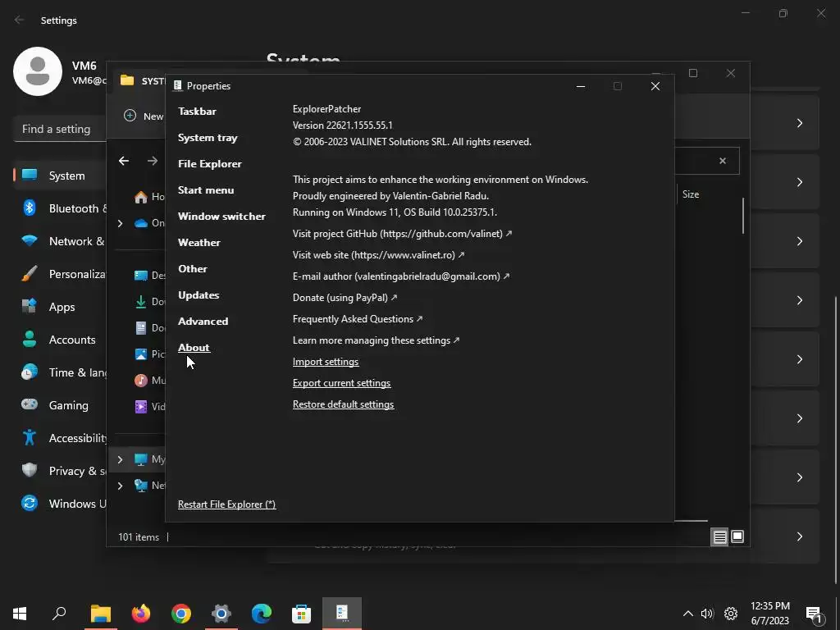This screenshot has width=840, height=630.
Task: Open Frequently Asked Questions link
Action: pyautogui.click(x=358, y=319)
